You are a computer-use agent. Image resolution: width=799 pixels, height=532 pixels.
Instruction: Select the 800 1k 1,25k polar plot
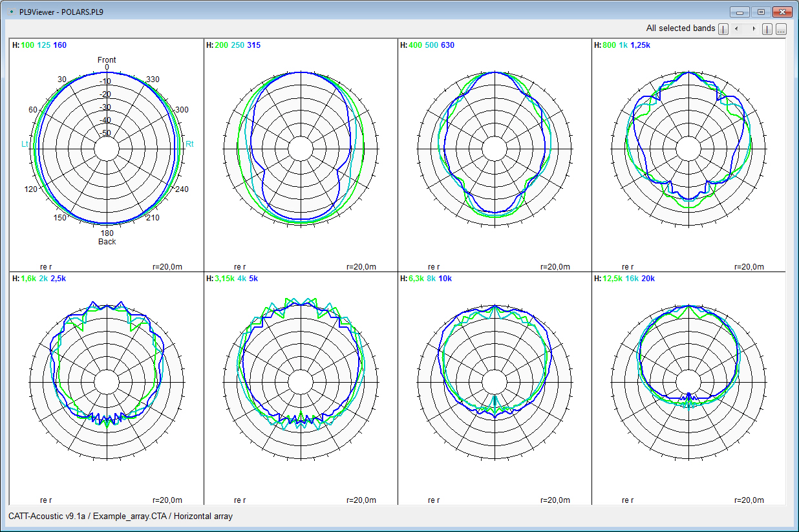[688, 149]
